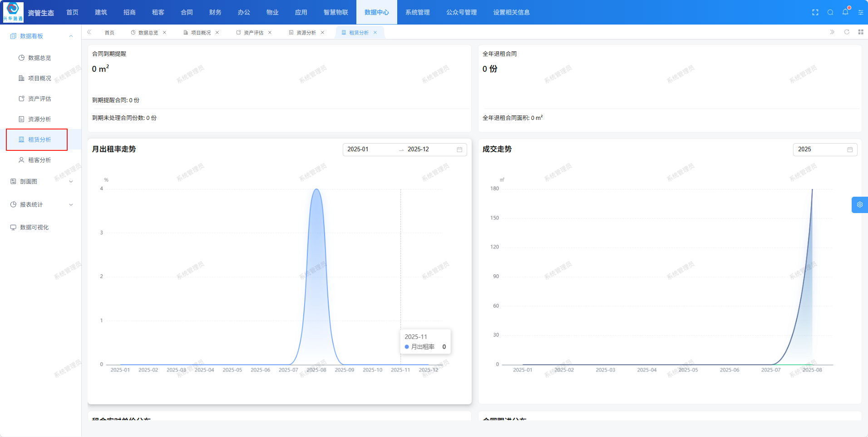Click the 2025-01 start month field

point(369,149)
